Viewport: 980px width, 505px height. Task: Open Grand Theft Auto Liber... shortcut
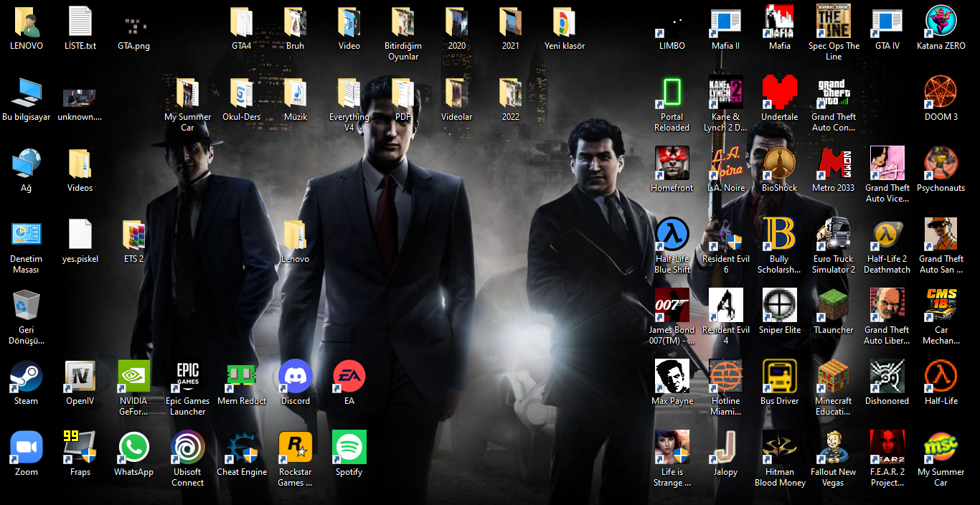887,306
